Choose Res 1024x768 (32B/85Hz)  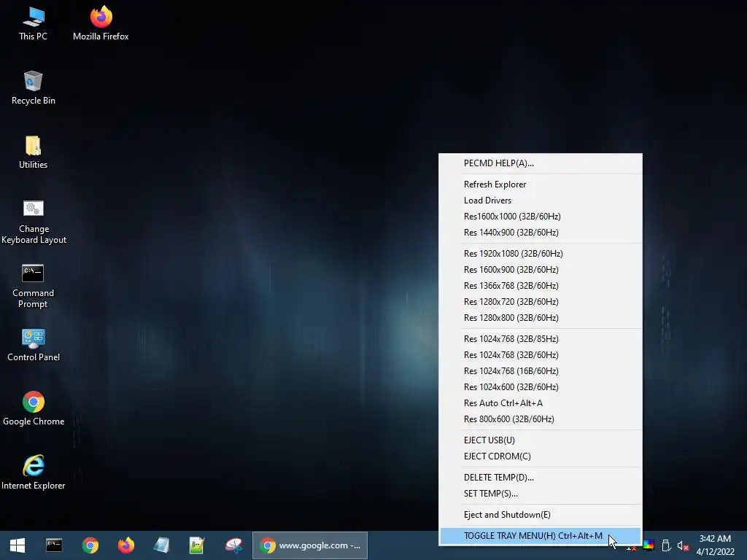541,338
